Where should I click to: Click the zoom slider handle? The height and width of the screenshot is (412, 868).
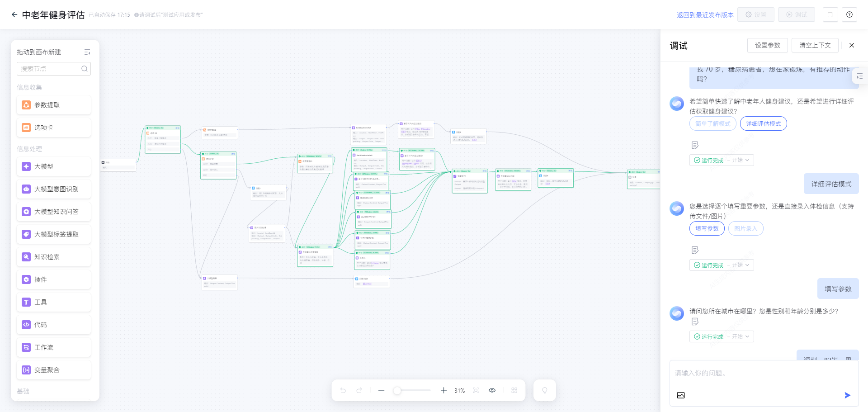pos(397,390)
